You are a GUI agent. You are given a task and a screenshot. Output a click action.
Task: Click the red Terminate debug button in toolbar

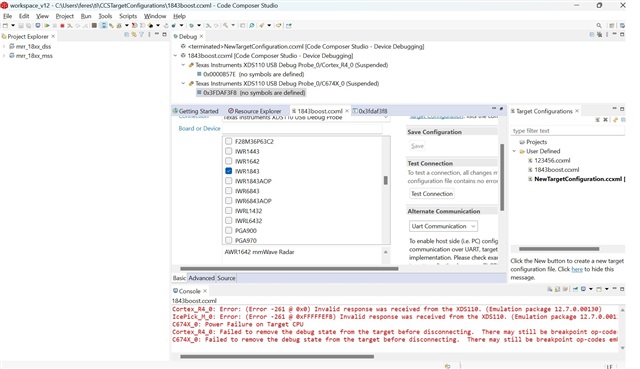click(62, 25)
